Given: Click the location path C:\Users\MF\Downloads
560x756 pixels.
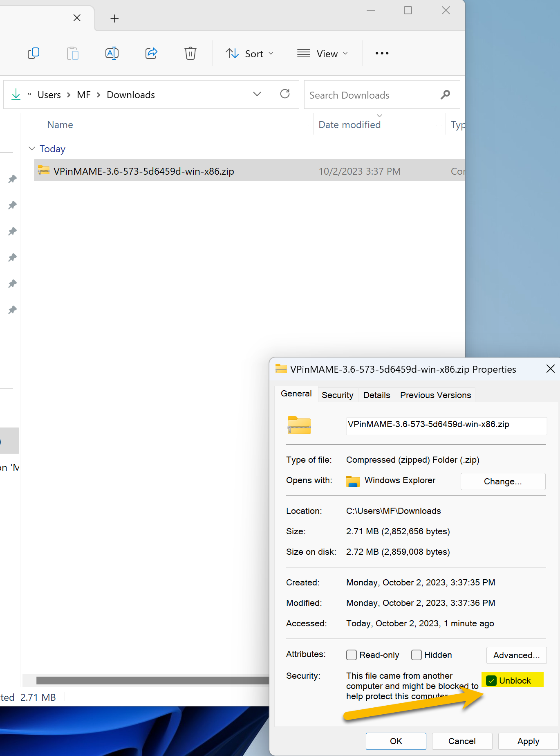Looking at the screenshot, I should pyautogui.click(x=393, y=511).
